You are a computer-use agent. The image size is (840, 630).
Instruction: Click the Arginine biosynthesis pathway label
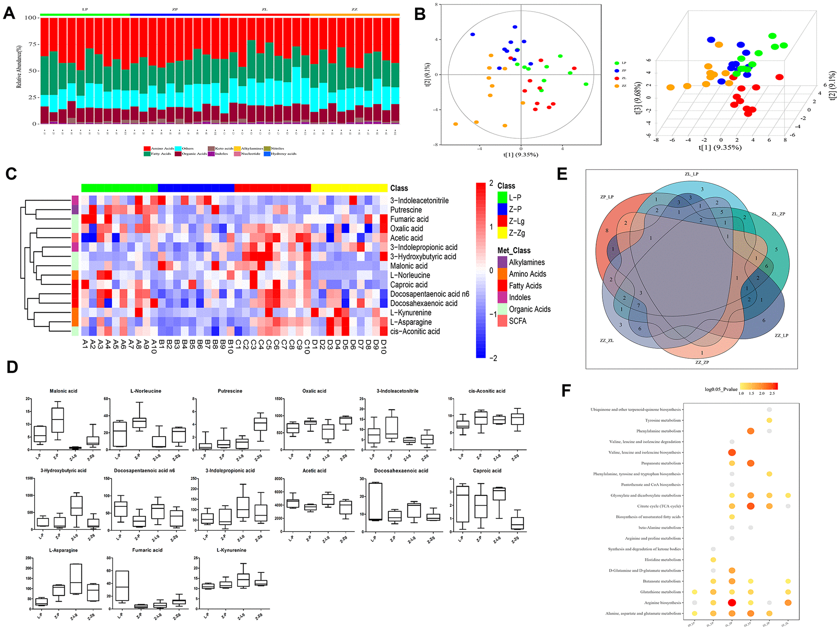pyautogui.click(x=663, y=603)
